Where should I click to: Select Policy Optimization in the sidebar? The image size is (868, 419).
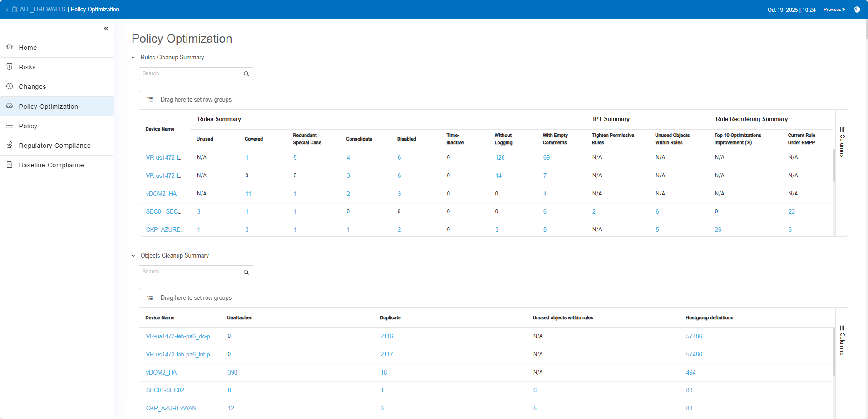tap(48, 107)
